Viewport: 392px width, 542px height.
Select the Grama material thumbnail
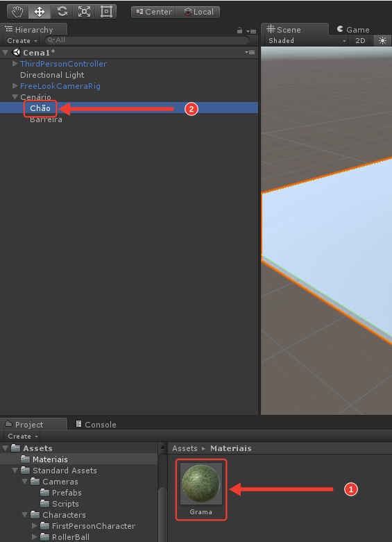click(201, 484)
